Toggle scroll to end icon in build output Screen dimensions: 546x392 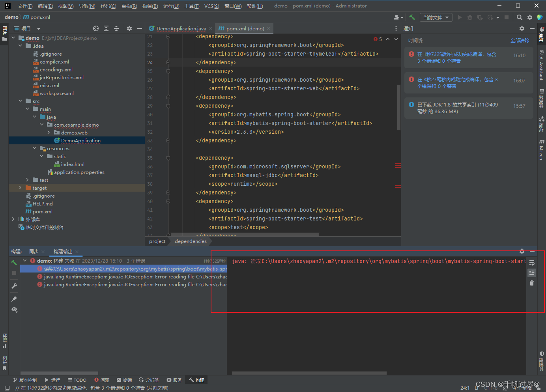[x=532, y=273]
